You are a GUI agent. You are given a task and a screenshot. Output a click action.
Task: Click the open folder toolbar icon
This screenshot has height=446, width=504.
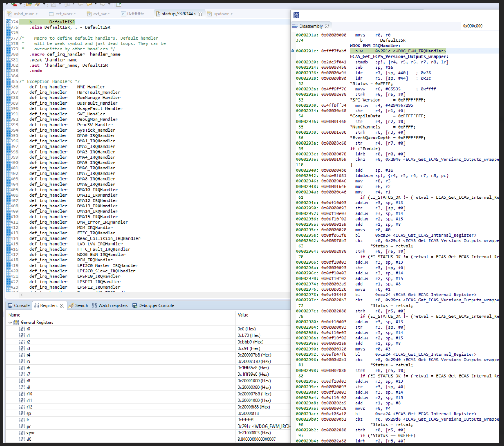[x=28, y=4]
